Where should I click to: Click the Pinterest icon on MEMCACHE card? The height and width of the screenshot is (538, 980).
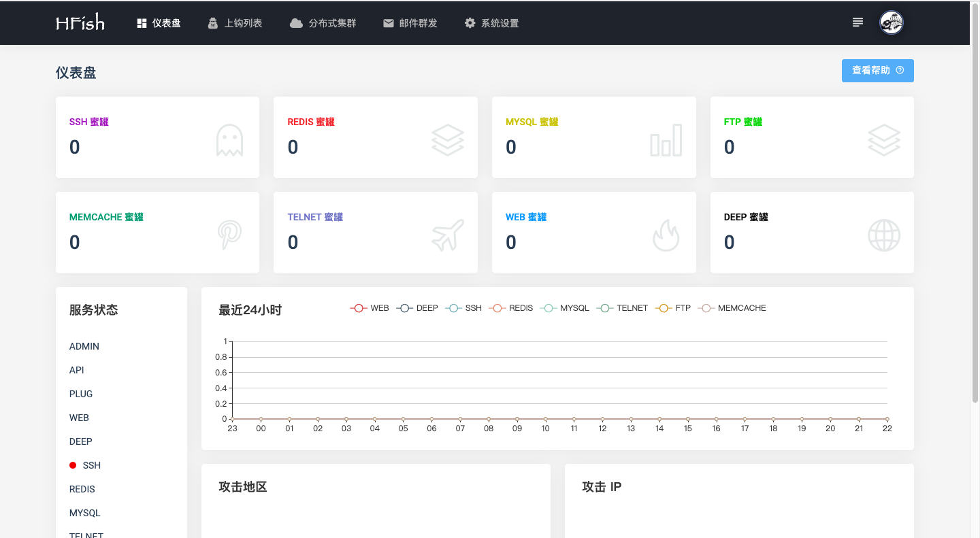click(229, 235)
